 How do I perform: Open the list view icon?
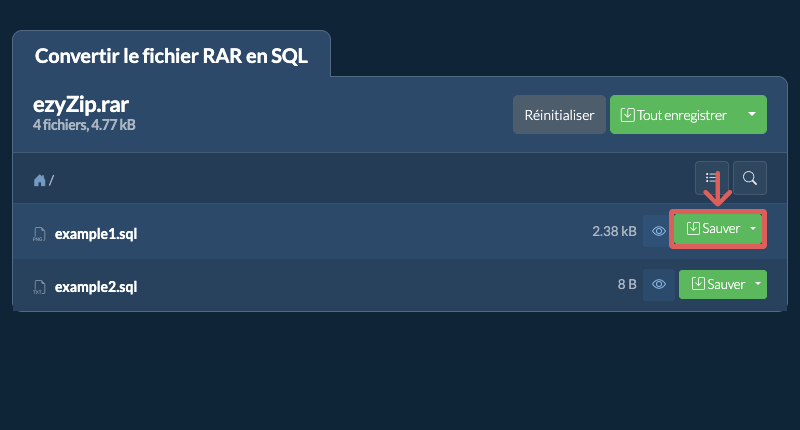pos(711,178)
